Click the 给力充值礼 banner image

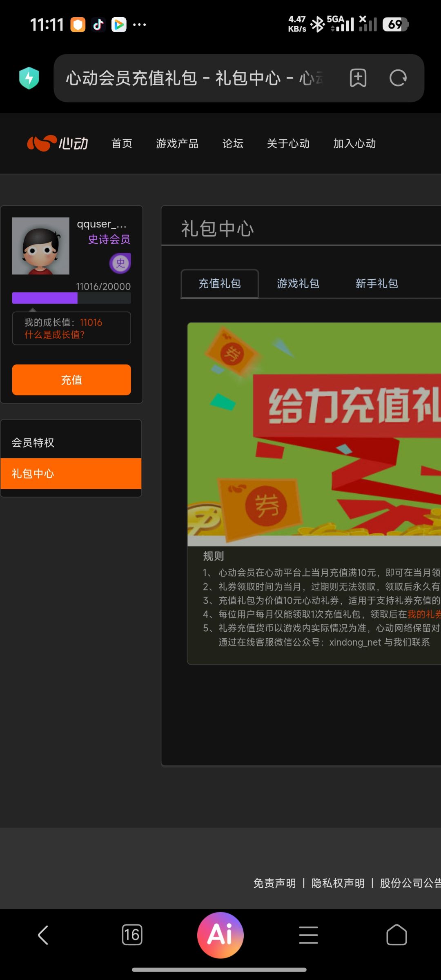point(314,434)
